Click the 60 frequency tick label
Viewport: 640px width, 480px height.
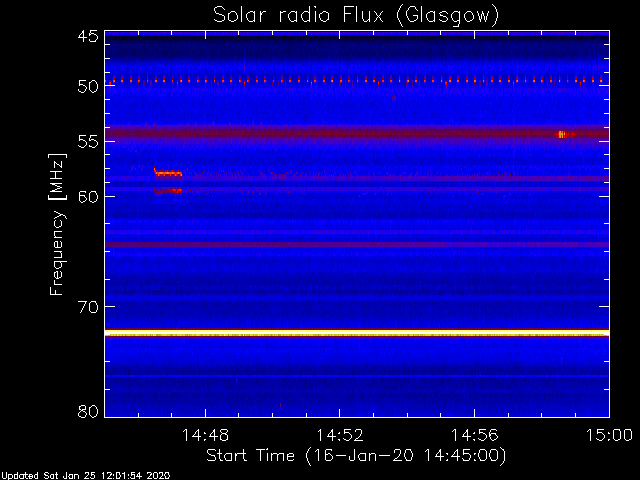[x=88, y=196]
